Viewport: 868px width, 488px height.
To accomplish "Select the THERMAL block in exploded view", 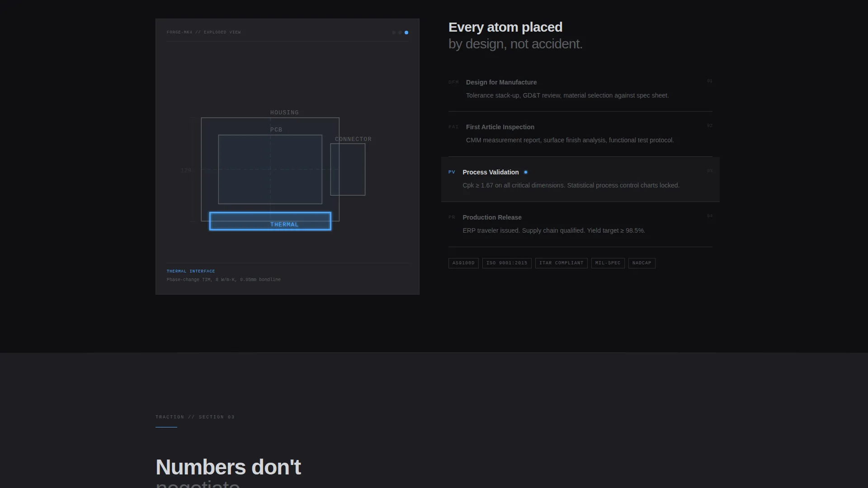I will (270, 221).
